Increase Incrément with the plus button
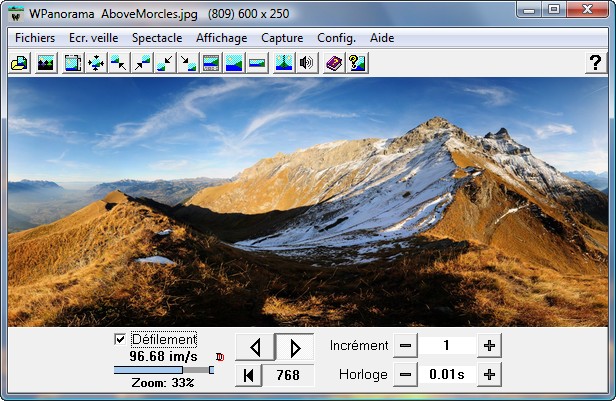 tap(489, 346)
